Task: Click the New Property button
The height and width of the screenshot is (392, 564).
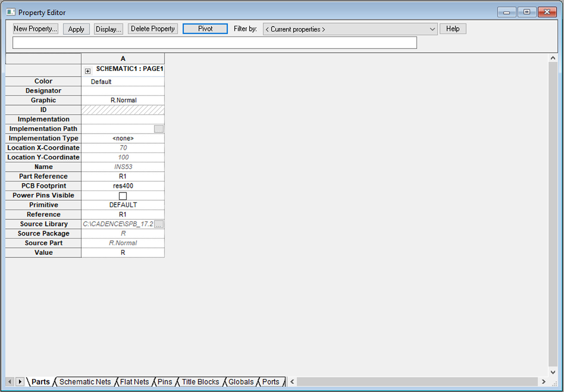Action: pos(35,29)
